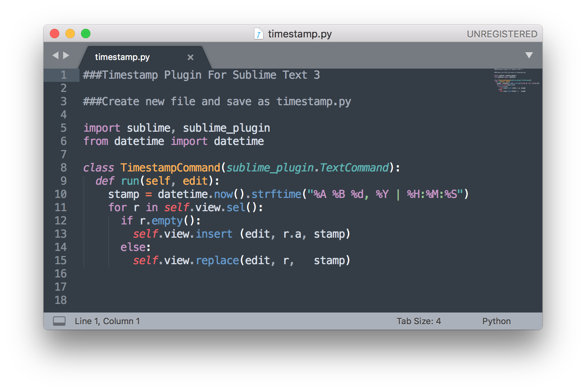Click 'sublime_plugin.TextCommand' base class

coord(308,168)
